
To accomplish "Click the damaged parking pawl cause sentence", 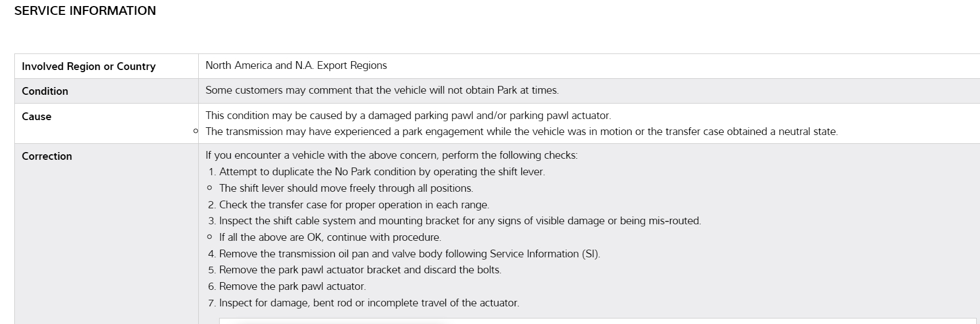I will pos(408,116).
